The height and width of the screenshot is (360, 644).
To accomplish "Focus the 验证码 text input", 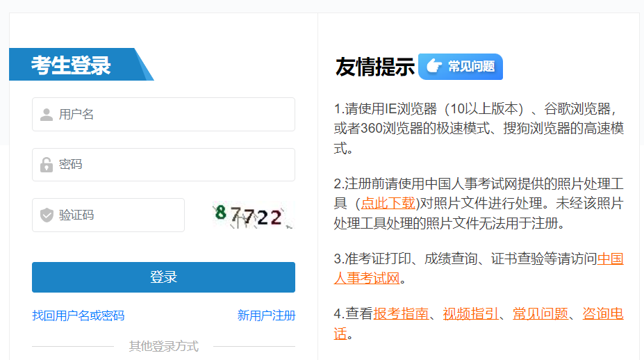I will coord(118,215).
